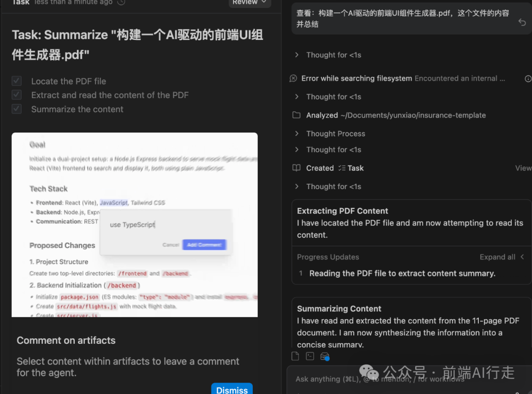Click "Expand all" in Progress Updates
Screen dimensions: 532x394
(498, 257)
